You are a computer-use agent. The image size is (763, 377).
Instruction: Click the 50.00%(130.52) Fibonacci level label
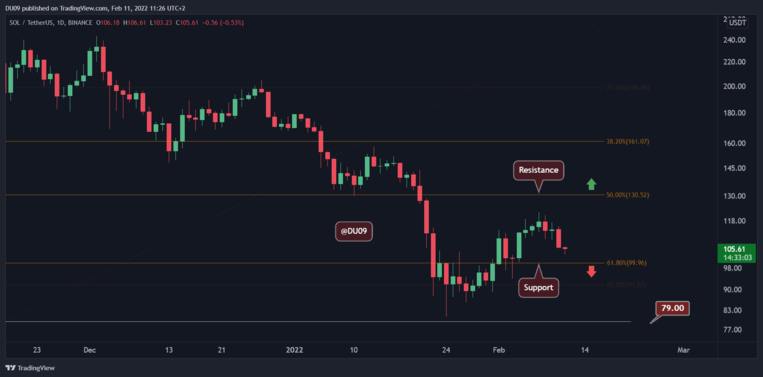pyautogui.click(x=628, y=195)
